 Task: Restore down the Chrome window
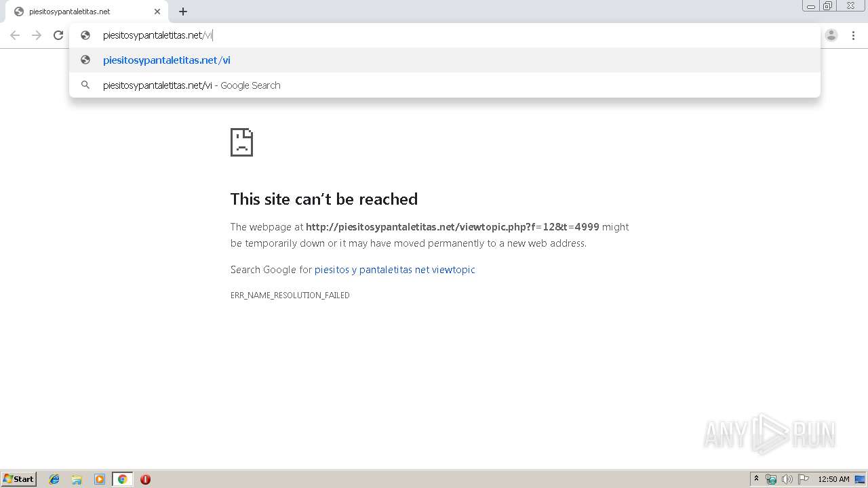(828, 6)
